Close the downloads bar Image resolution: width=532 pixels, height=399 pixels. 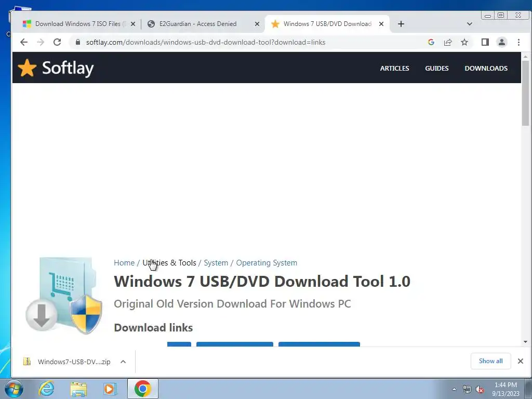521,361
